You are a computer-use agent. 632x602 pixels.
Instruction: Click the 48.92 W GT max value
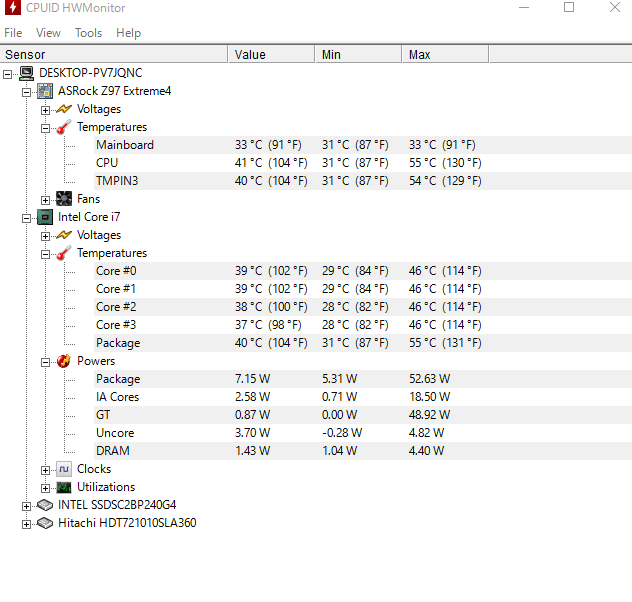(x=429, y=415)
